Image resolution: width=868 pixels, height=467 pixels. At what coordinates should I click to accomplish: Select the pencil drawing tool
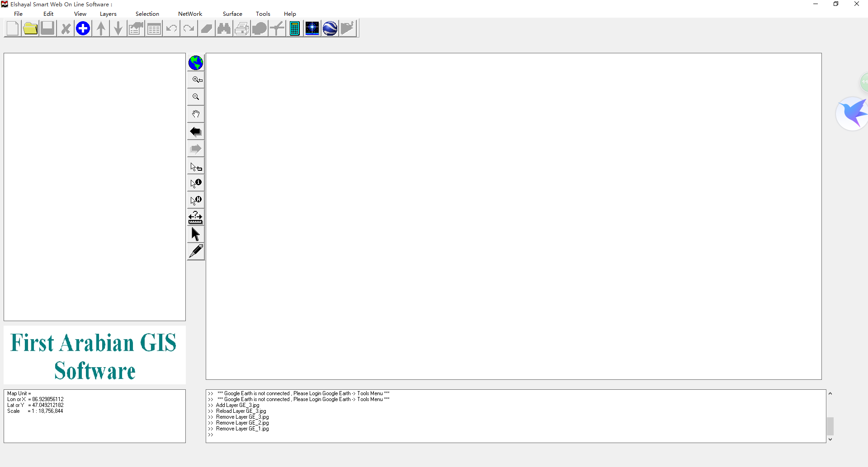(x=196, y=252)
